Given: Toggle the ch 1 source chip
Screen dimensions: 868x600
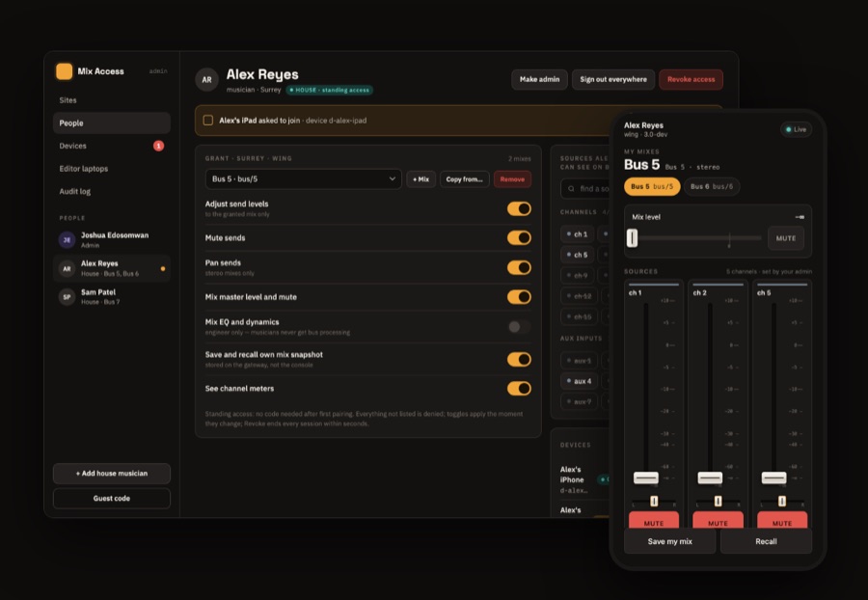Looking at the screenshot, I should pos(577,234).
